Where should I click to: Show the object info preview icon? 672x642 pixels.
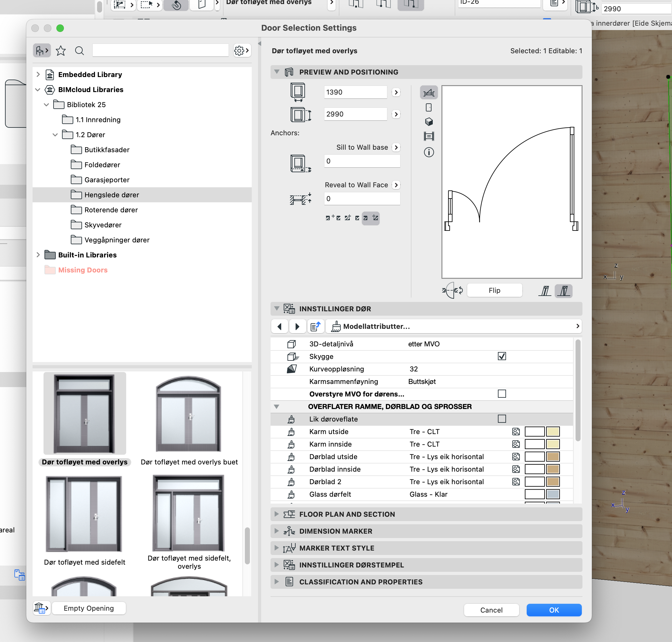point(429,152)
